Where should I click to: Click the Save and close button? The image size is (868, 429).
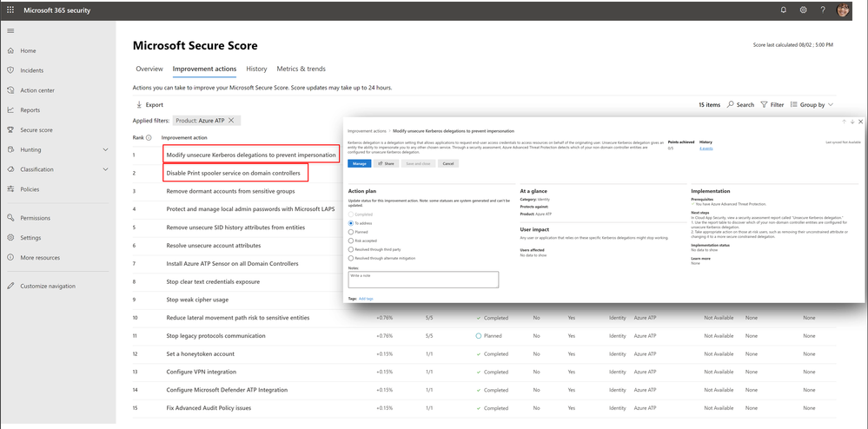click(x=419, y=164)
